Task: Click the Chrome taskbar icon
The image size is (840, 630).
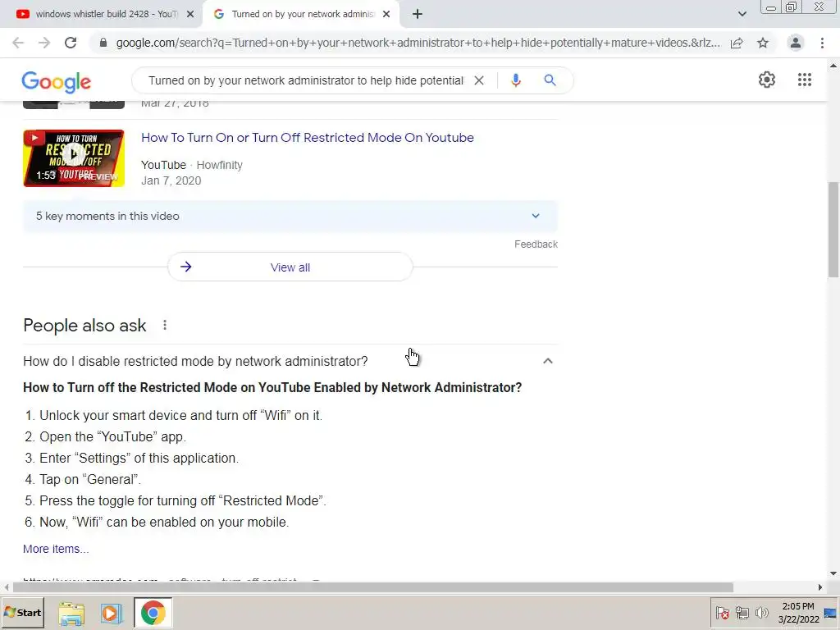Action: (153, 613)
